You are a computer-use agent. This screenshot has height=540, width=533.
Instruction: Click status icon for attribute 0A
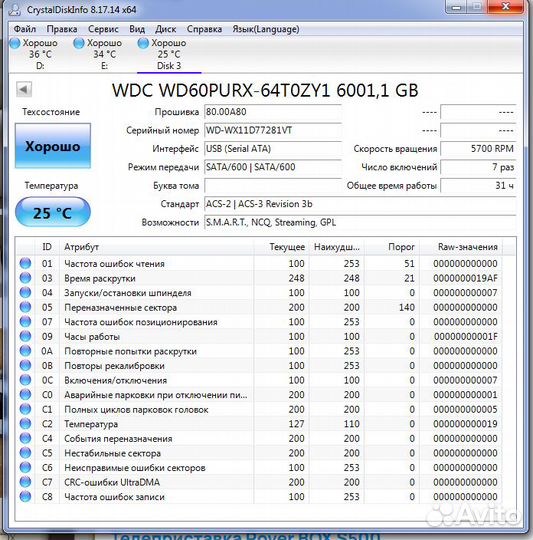(25, 351)
